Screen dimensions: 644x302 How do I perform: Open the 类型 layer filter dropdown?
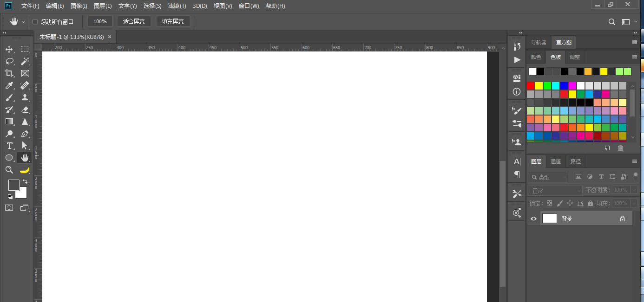[548, 177]
